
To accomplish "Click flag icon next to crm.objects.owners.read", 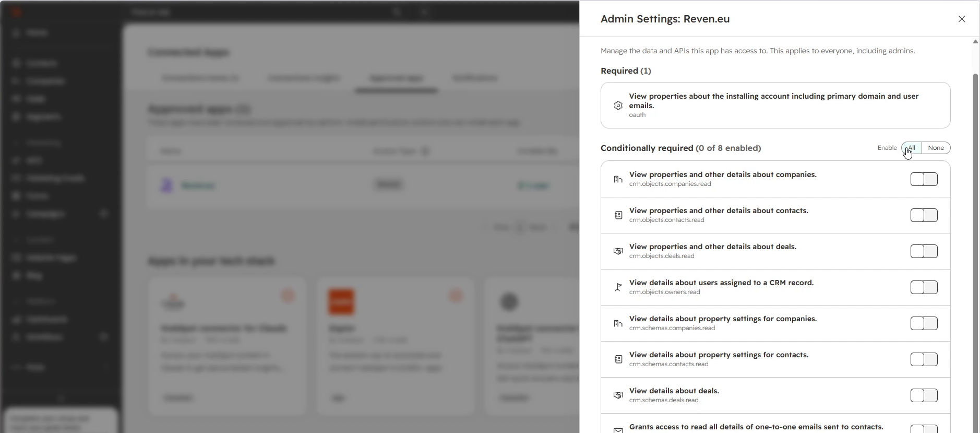I will coord(618,287).
